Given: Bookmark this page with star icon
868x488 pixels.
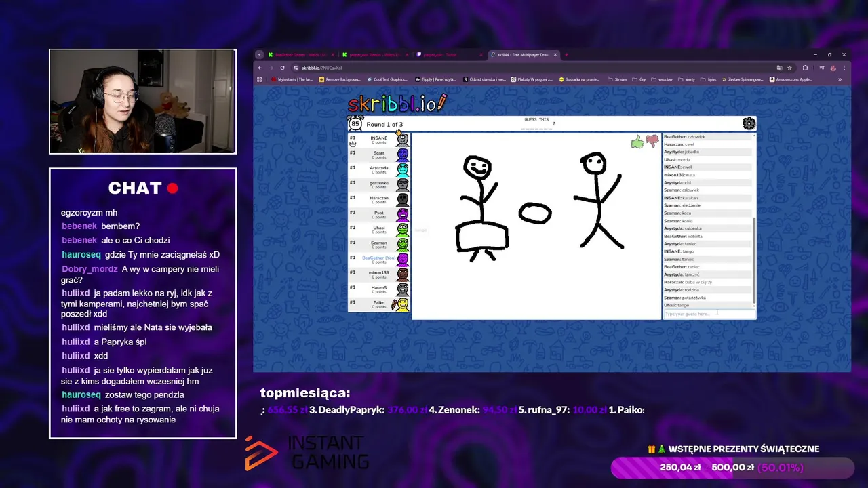Looking at the screenshot, I should click(789, 68).
